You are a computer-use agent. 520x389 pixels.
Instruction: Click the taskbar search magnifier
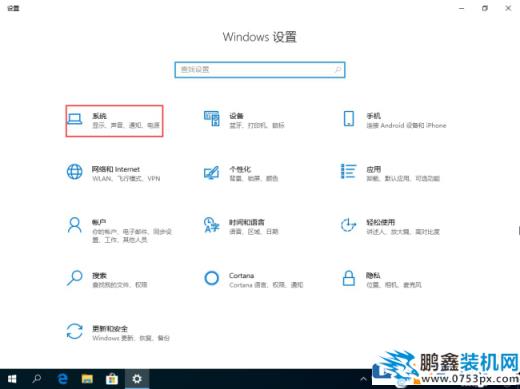point(37,379)
